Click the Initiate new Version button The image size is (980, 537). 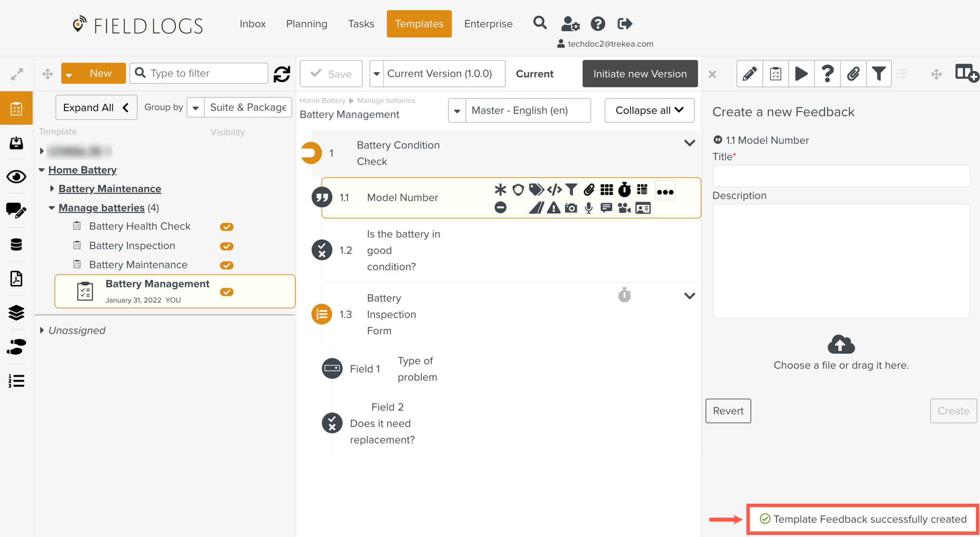(x=640, y=74)
